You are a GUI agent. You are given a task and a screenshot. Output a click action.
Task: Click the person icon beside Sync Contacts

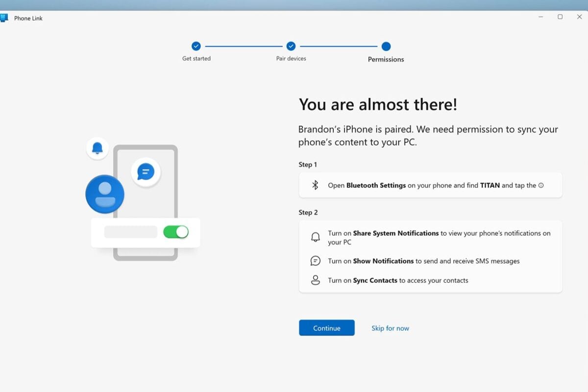point(316,280)
